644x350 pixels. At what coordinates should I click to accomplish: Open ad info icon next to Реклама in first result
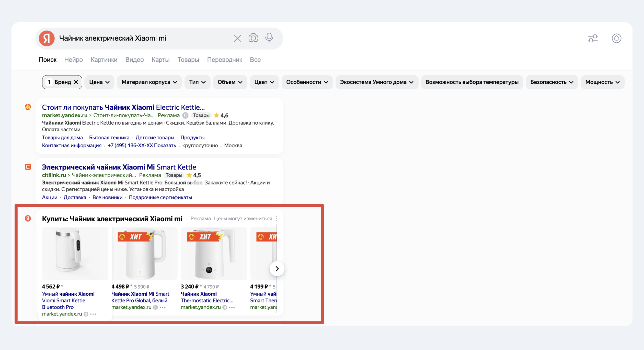[185, 115]
